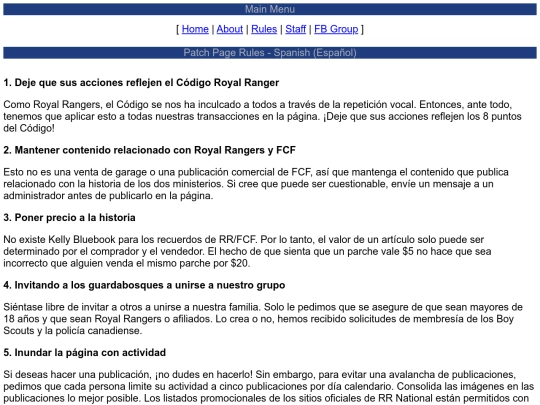540x405 pixels.
Task: Click paragraph starting 'Como Royal Rangers, el Código'
Action: click(x=262, y=116)
